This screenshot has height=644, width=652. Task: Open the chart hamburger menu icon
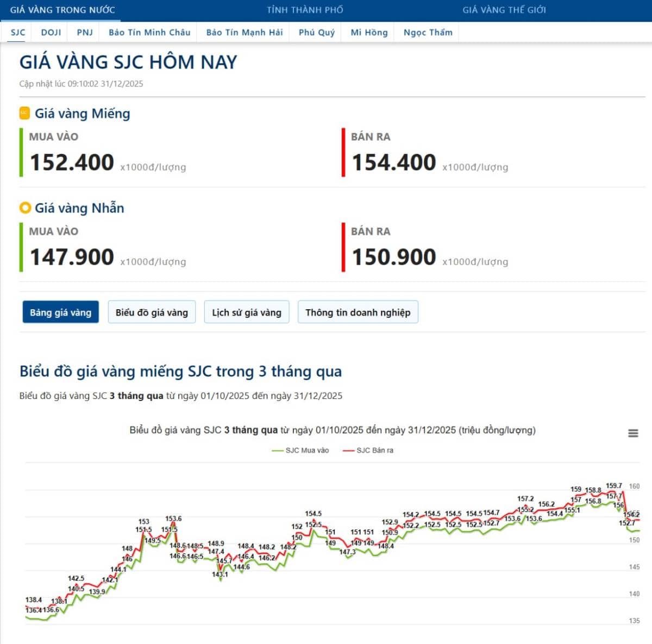pos(633,433)
